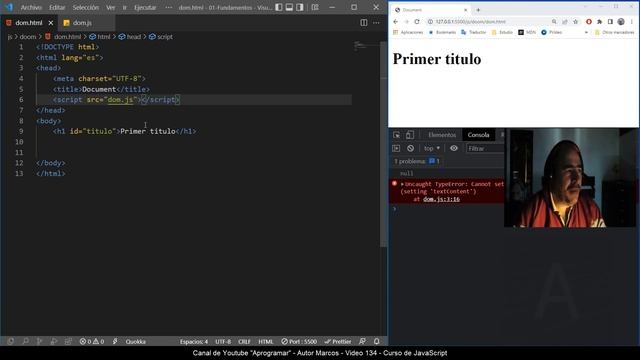Close the Document browser tab
The height and width of the screenshot is (360, 640).
(x=465, y=10)
